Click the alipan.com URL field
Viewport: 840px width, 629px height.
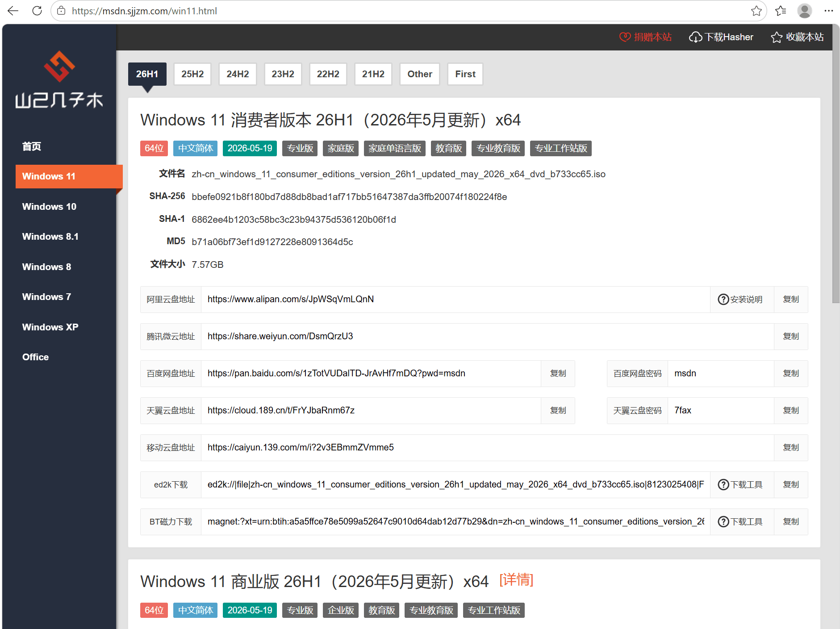[x=456, y=300]
